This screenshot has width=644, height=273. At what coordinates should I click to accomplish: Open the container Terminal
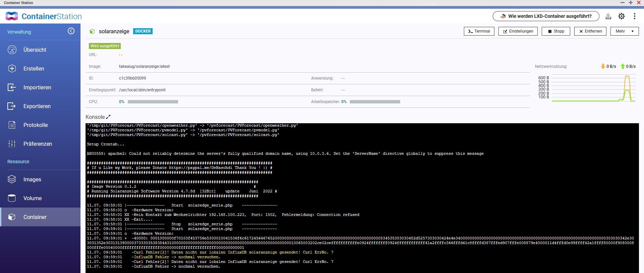(479, 31)
